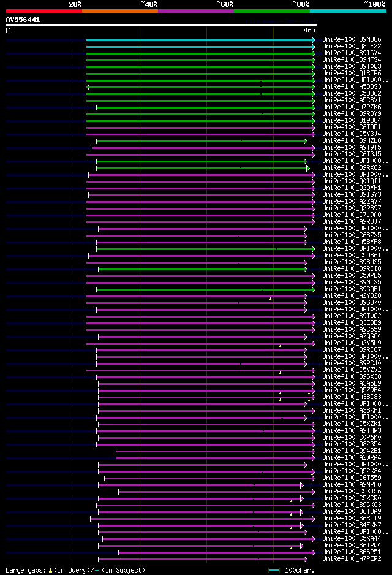
Task: Click the purple alignment bar for UniRef100_B6SP51
Action: pyautogui.click(x=215, y=553)
